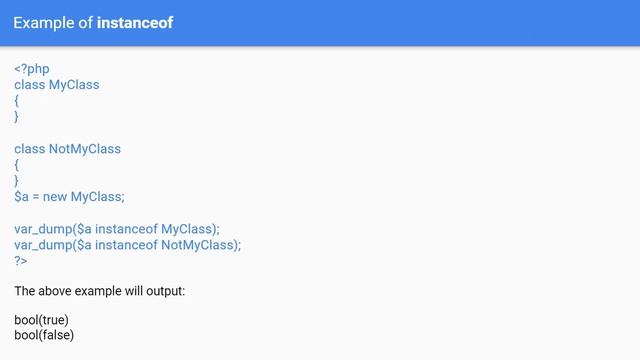640x360 pixels.
Task: Click the opening brace under class MyClass
Action: click(16, 100)
